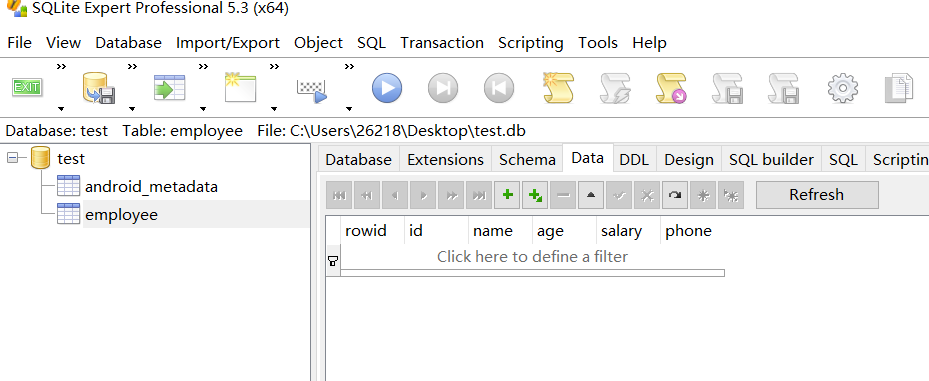Click the green EXIT toolbar icon
Image resolution: width=929 pixels, height=381 pixels.
(27, 88)
